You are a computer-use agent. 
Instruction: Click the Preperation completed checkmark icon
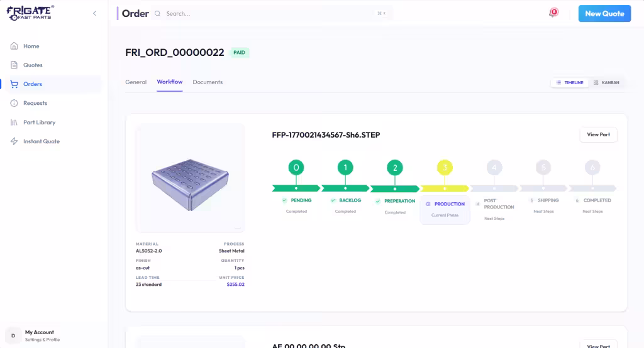point(378,201)
